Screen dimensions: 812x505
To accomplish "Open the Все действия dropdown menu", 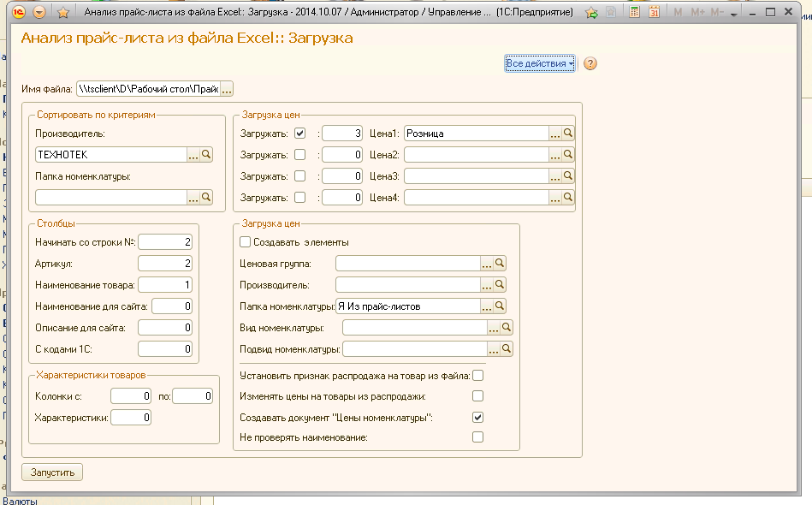I will pyautogui.click(x=540, y=63).
